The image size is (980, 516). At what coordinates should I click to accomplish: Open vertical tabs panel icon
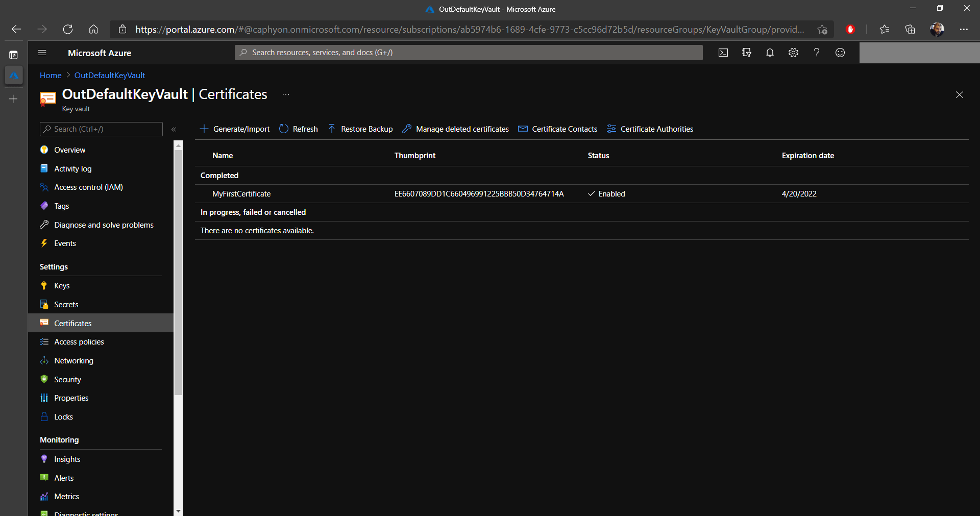click(14, 55)
